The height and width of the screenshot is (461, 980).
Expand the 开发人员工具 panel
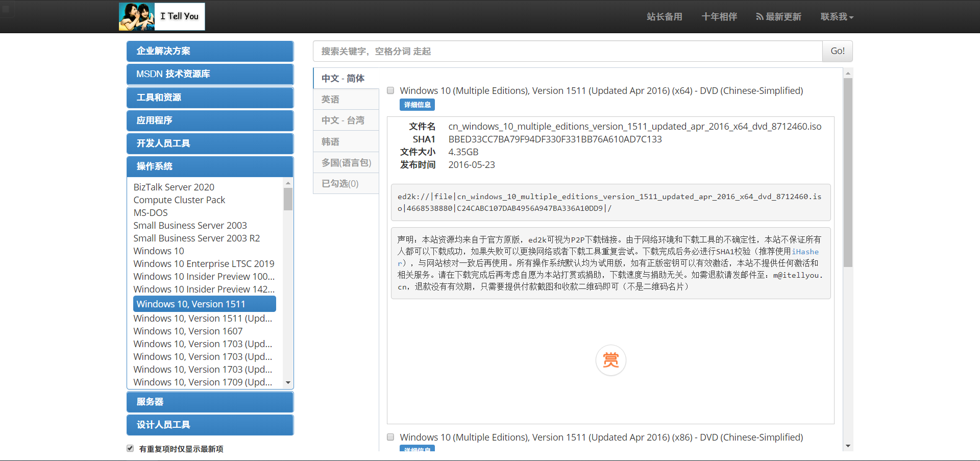[210, 143]
